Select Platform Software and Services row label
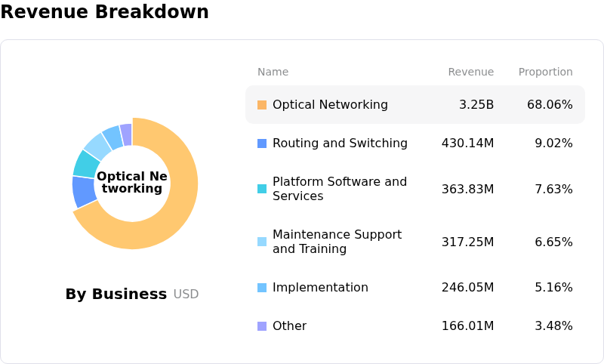This screenshot has height=364, width=604. click(340, 189)
